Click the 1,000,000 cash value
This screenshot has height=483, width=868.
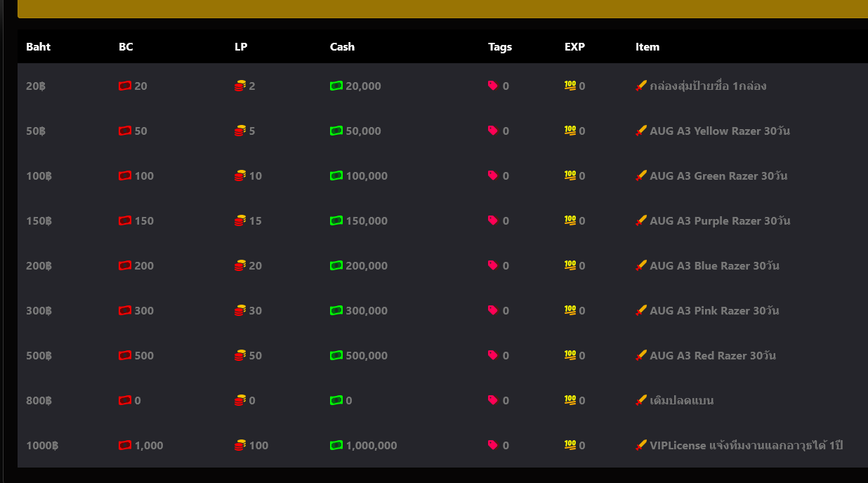371,445
